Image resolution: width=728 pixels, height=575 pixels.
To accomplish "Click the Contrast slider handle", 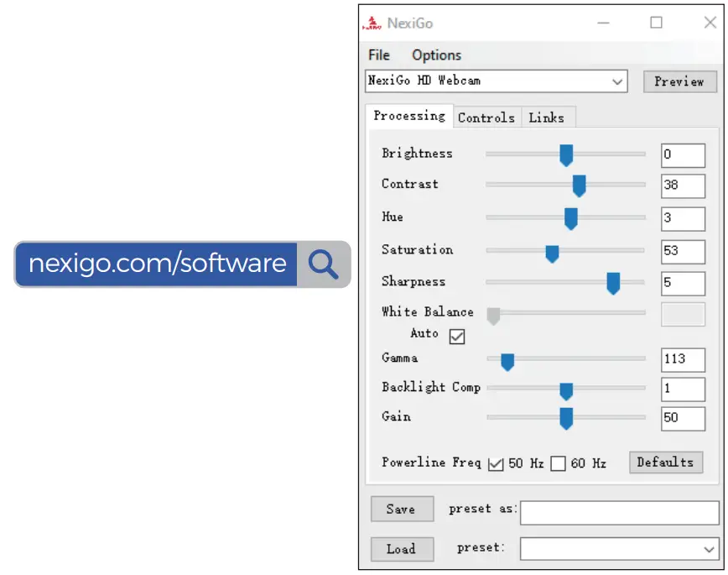I will tap(579, 186).
